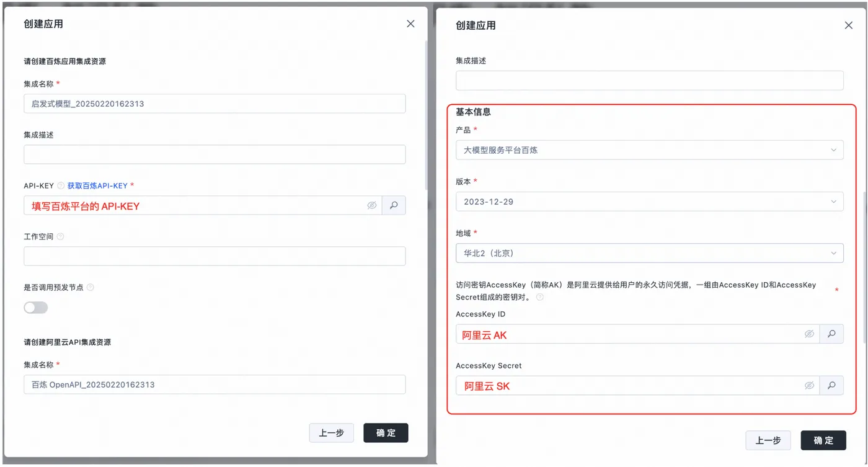Click the 是否调用预发节点 label text

[x=53, y=287]
